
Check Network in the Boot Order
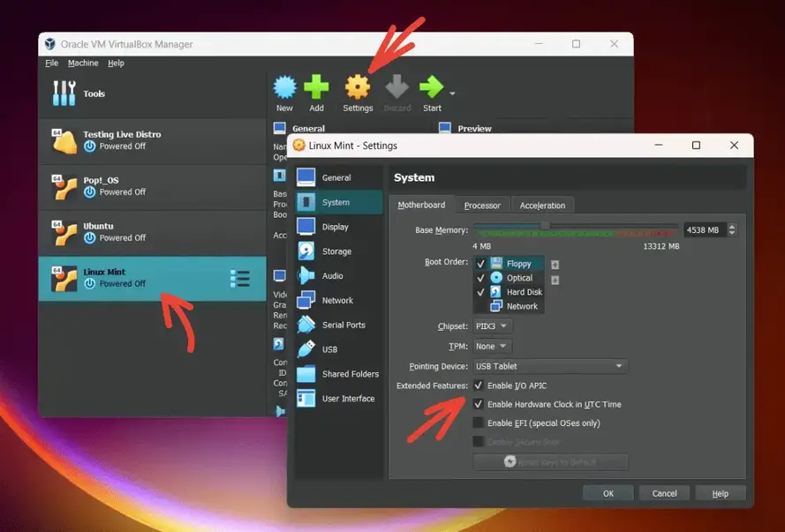pos(480,306)
